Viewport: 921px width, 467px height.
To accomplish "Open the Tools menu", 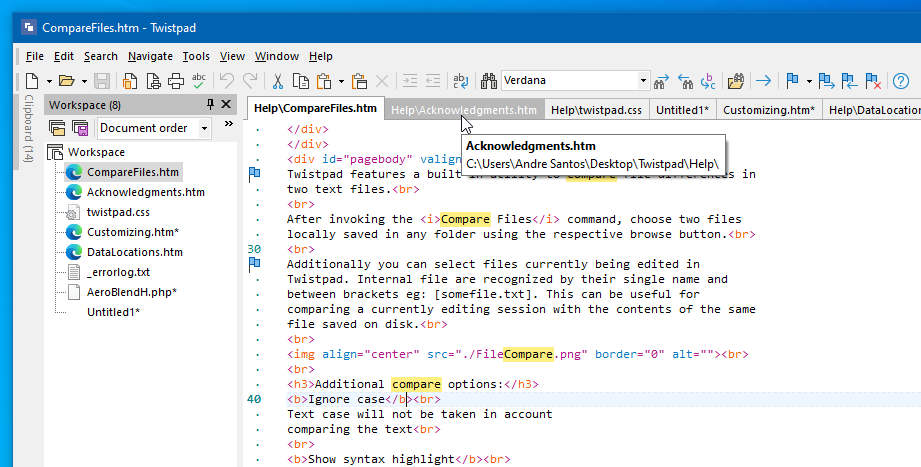I will click(196, 56).
